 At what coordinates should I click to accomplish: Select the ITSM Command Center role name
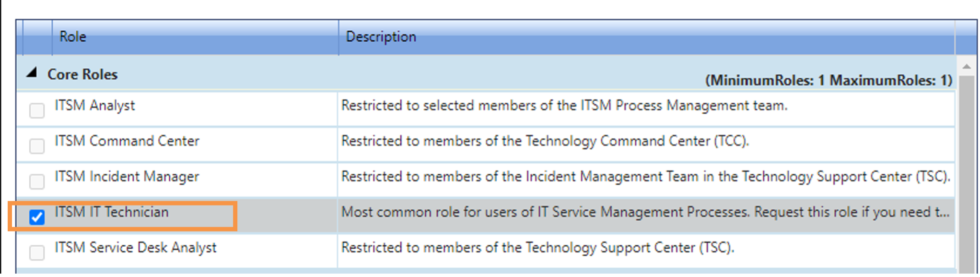[127, 141]
